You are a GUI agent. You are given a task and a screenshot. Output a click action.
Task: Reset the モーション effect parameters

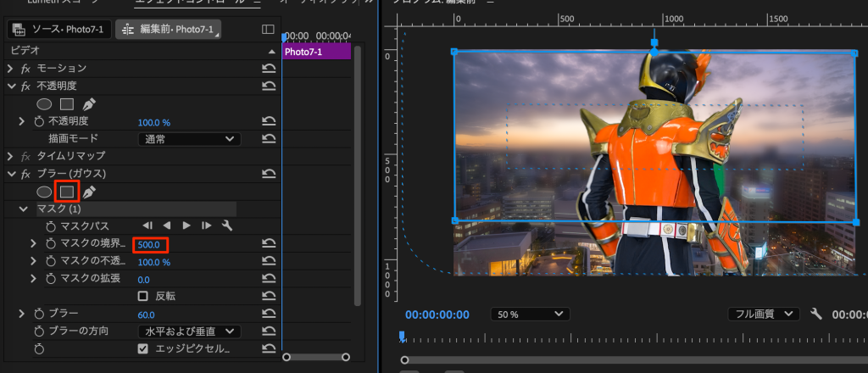[269, 68]
